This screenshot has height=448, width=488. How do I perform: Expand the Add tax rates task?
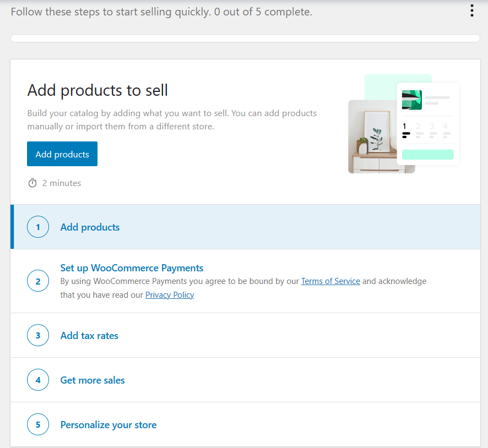(x=246, y=335)
